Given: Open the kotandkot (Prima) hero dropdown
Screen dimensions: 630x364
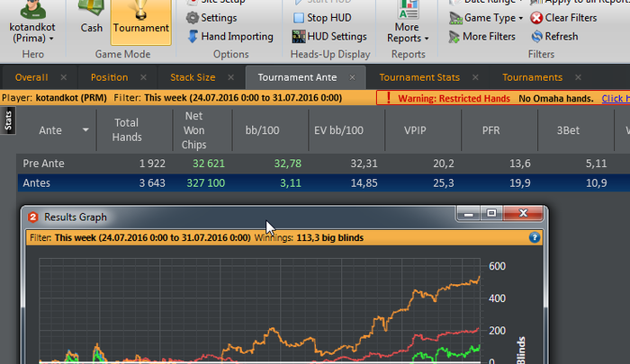Looking at the screenshot, I should pos(32,23).
